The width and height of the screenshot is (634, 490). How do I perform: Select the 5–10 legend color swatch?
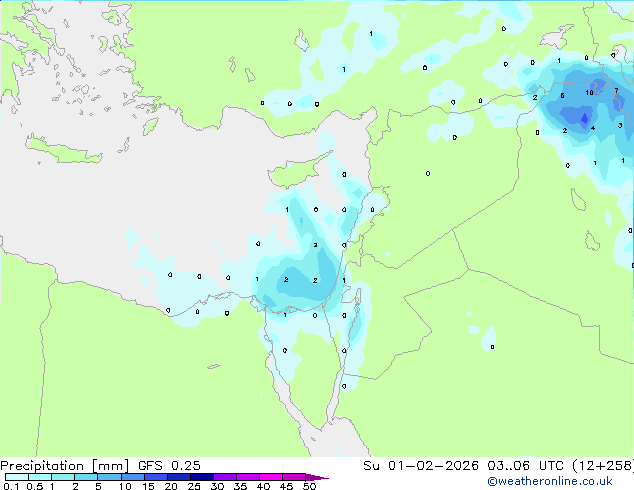tap(109, 477)
